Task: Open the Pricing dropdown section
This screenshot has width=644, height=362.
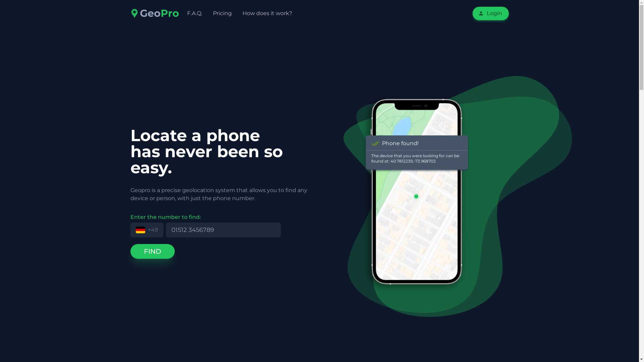Action: point(222,13)
